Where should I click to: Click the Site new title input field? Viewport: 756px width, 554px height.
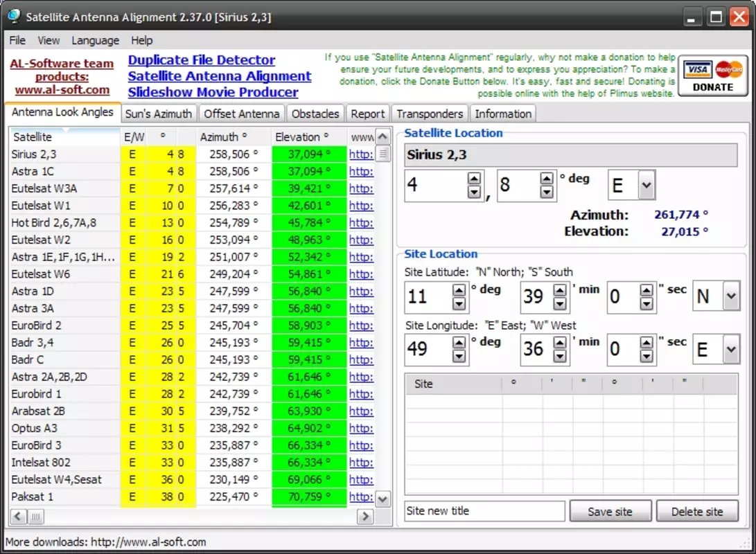[484, 511]
